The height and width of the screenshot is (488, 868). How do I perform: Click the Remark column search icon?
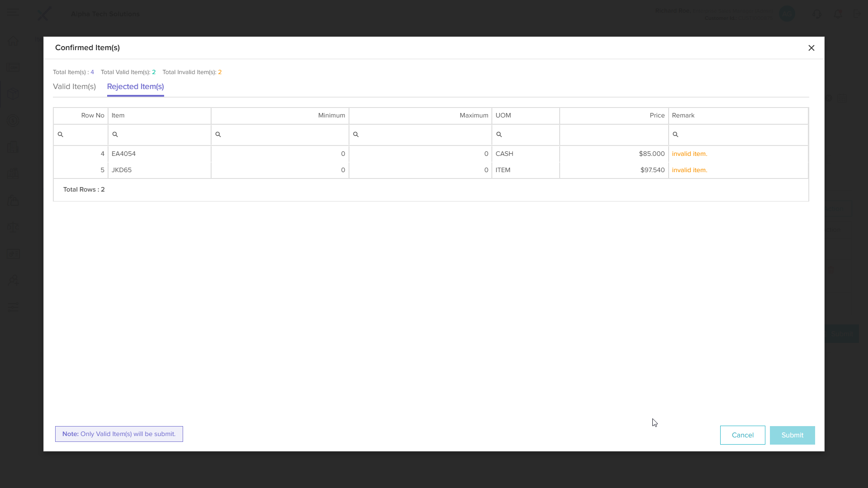tap(675, 135)
